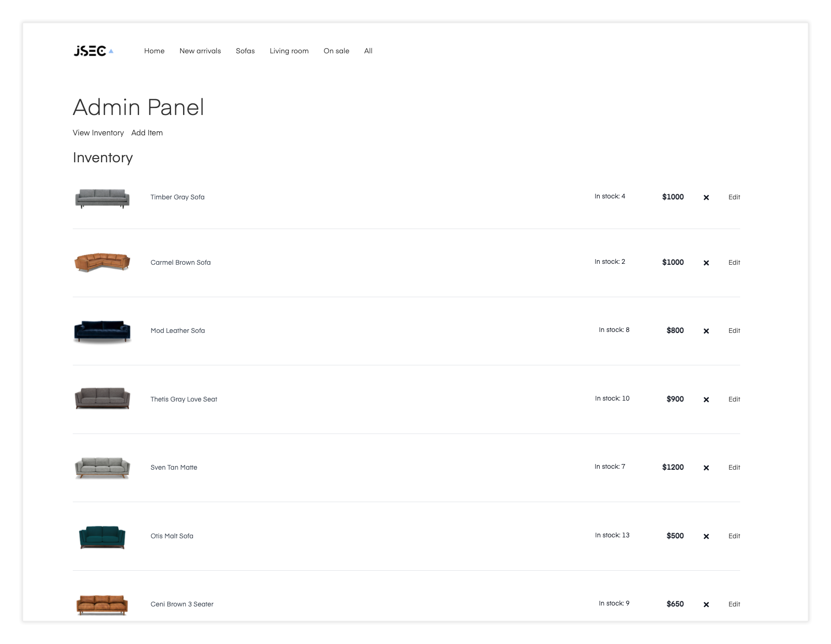Open Edit for Ceni Brown 3 Seater
Screen dimensions: 831x644
coord(734,604)
